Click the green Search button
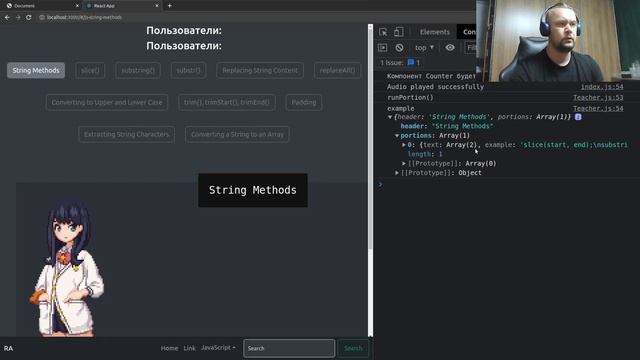Screen dimensions: 640x360 point(353,348)
